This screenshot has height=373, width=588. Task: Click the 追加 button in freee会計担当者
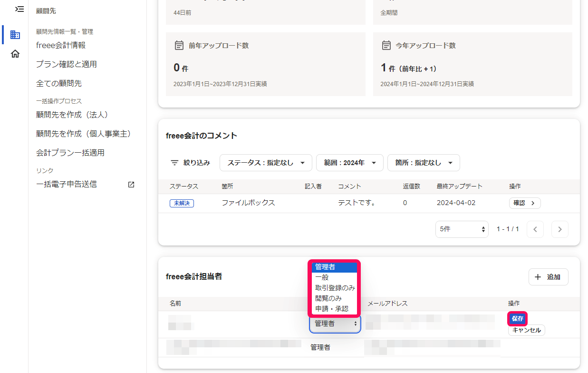548,277
